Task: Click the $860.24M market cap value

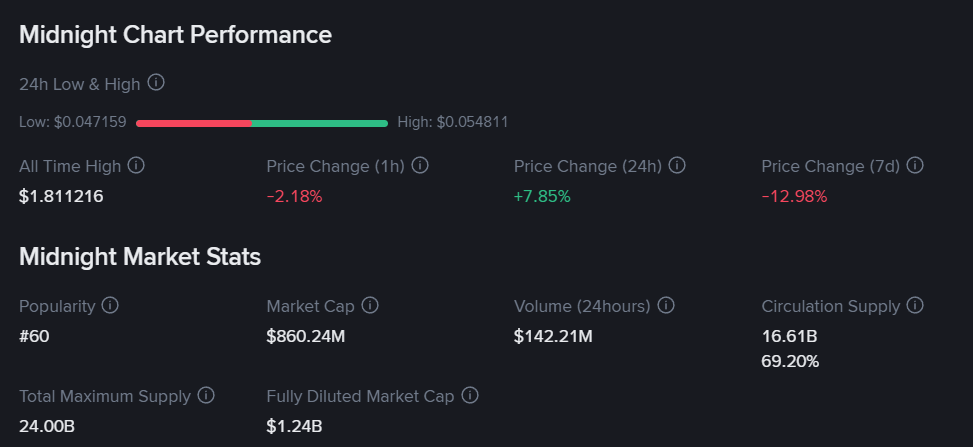Action: tap(306, 336)
